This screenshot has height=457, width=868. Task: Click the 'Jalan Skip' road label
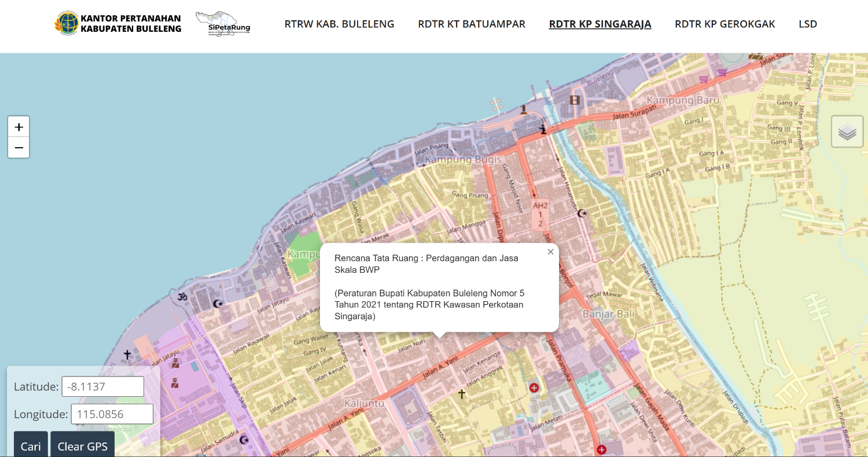click(x=238, y=396)
